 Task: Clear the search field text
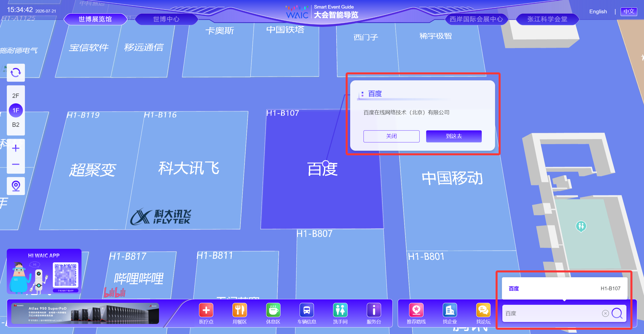pos(605,313)
